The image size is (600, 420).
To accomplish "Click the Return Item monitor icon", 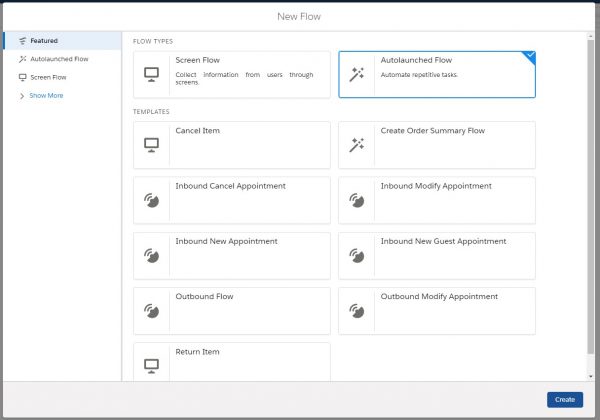I will pyautogui.click(x=152, y=366).
